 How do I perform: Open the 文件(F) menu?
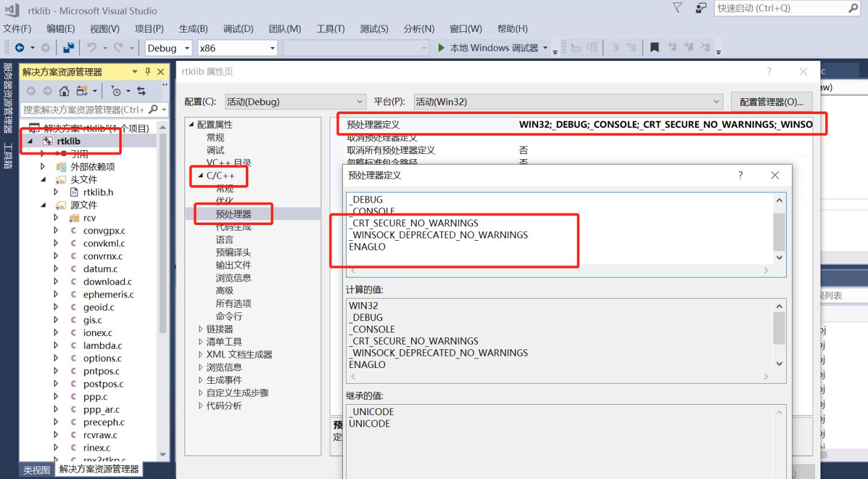coord(17,28)
